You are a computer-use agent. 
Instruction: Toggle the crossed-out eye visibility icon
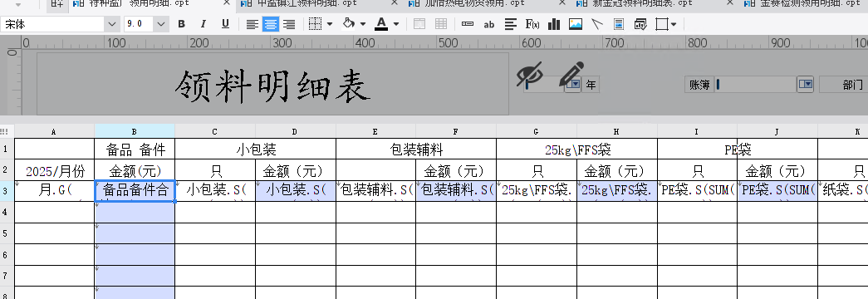[x=530, y=74]
